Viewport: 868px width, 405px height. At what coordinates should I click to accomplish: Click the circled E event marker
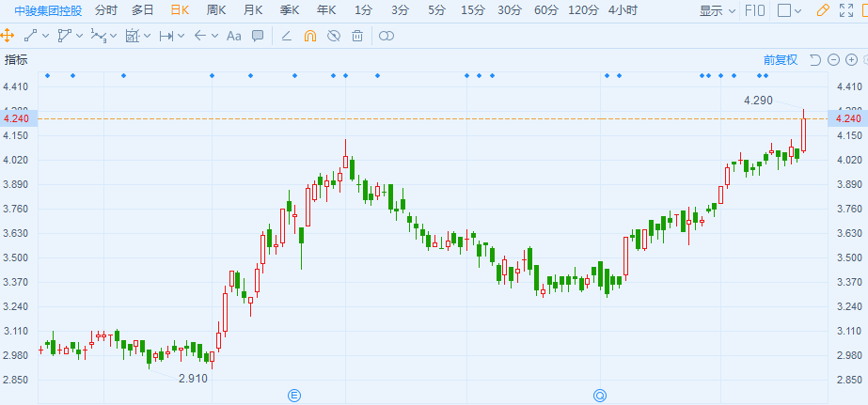[294, 395]
